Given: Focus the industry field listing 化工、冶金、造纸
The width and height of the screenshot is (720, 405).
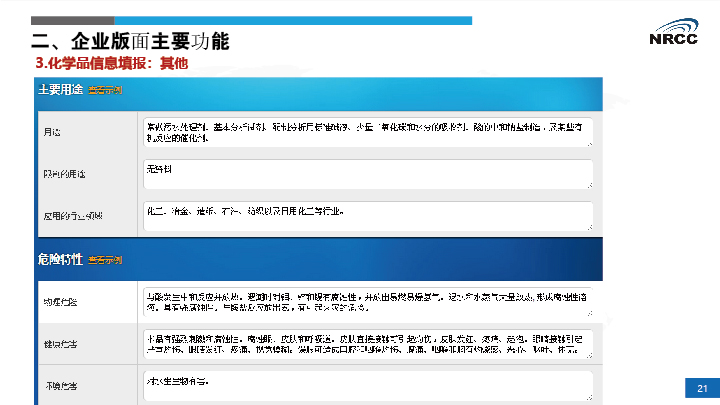Looking at the screenshot, I should [367, 215].
